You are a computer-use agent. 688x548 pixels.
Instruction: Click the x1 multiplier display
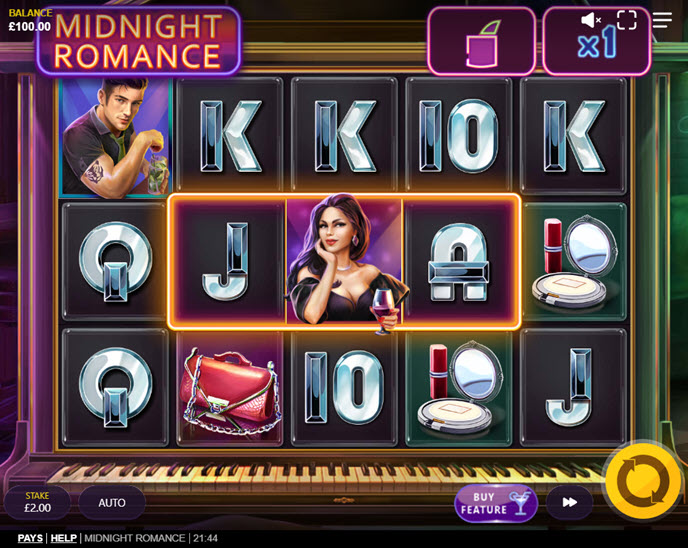[x=597, y=43]
